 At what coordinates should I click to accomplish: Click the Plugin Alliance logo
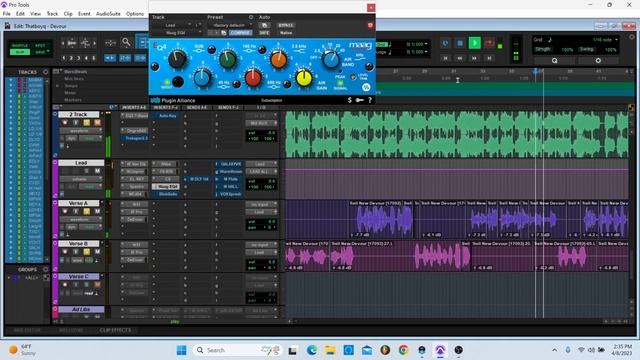(x=173, y=100)
